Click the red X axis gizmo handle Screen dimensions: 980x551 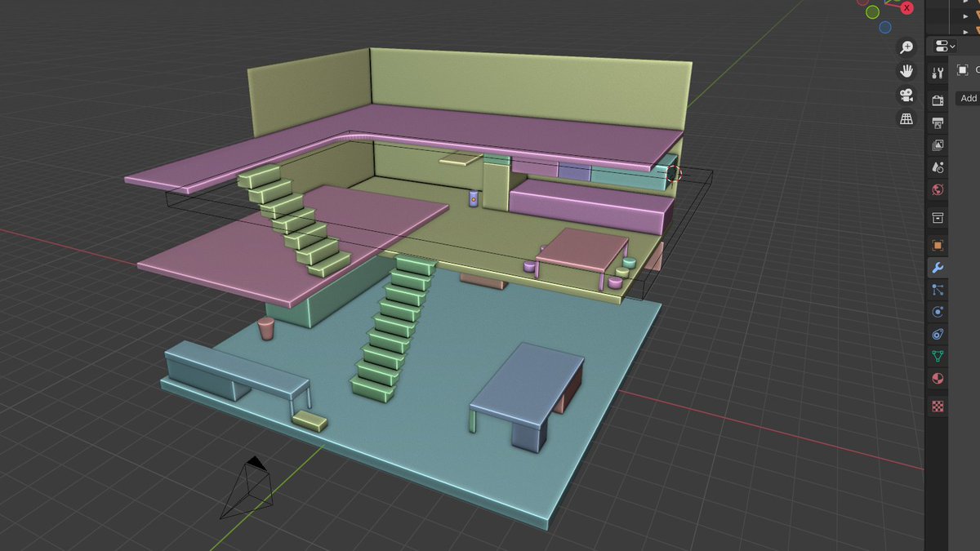pos(907,7)
